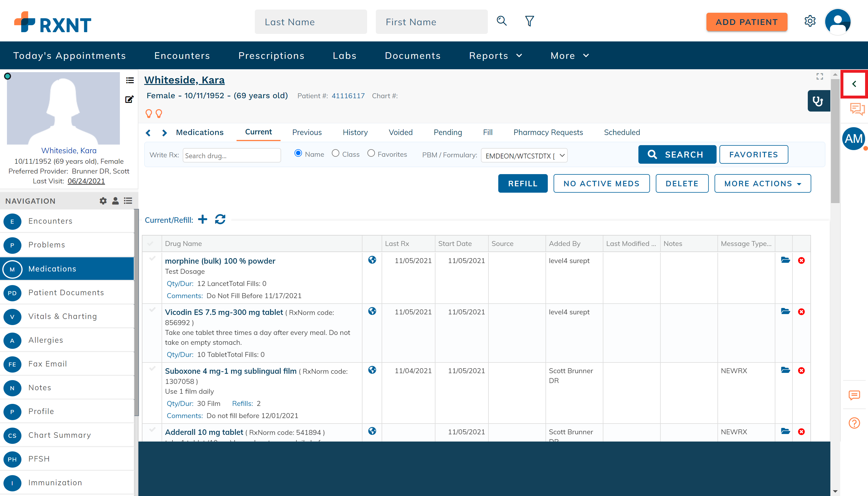Viewport: 868px width, 496px height.
Task: Click the ADD PATIENT button
Action: click(746, 22)
